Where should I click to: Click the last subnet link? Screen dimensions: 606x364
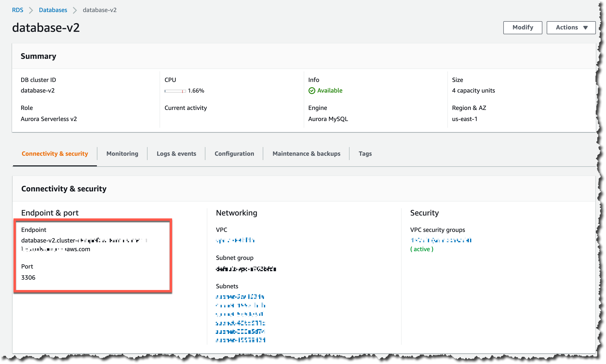pyautogui.click(x=240, y=340)
